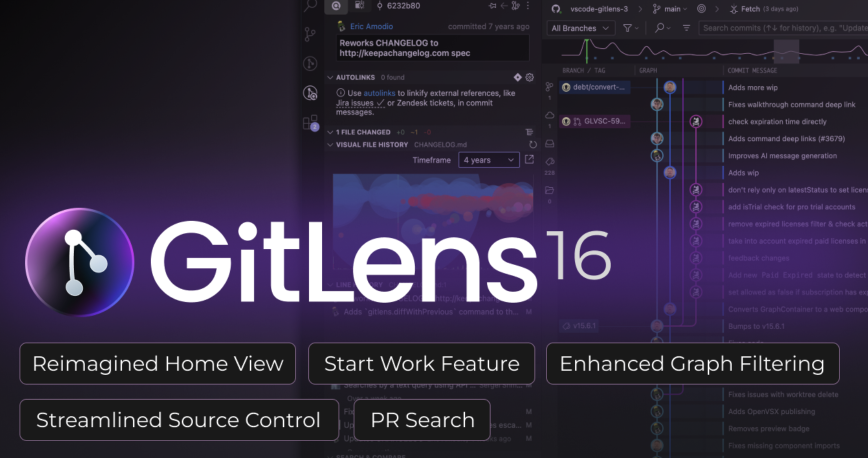Open the Search view in activity bar

(310, 5)
